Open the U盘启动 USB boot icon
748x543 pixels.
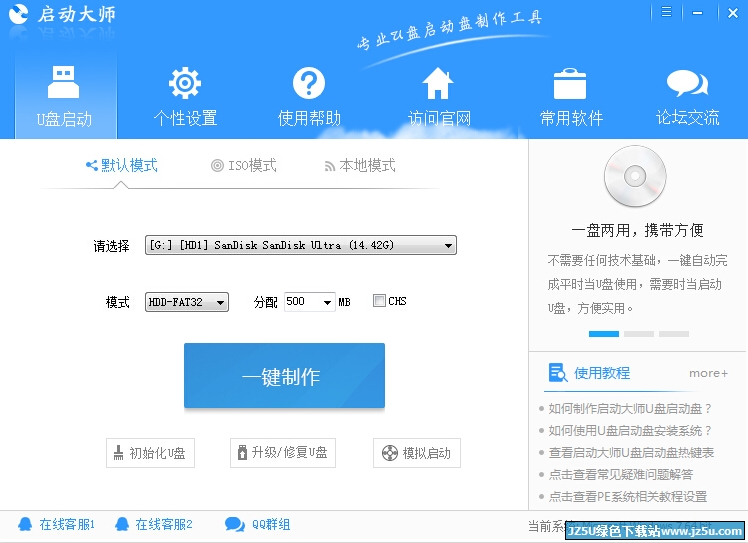click(64, 84)
